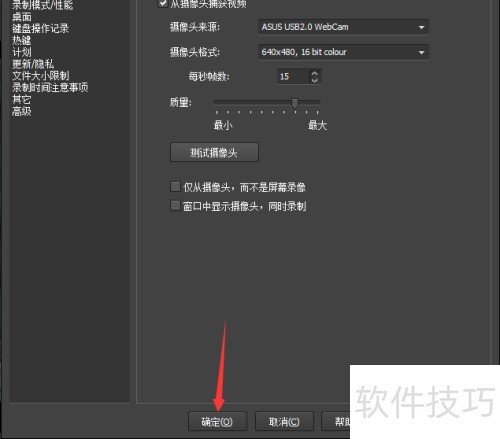Click the 每秒帧数 value field
500x439 pixels.
tap(293, 77)
